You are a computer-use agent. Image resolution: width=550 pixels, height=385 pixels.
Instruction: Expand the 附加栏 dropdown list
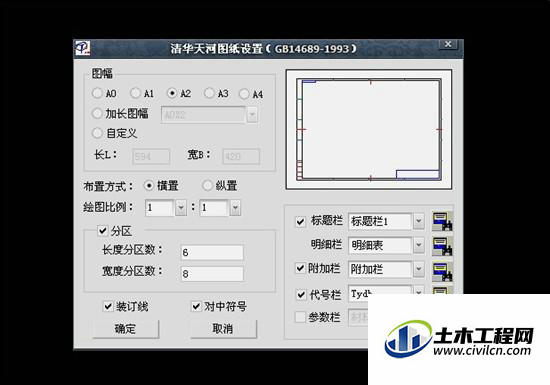[x=418, y=269]
